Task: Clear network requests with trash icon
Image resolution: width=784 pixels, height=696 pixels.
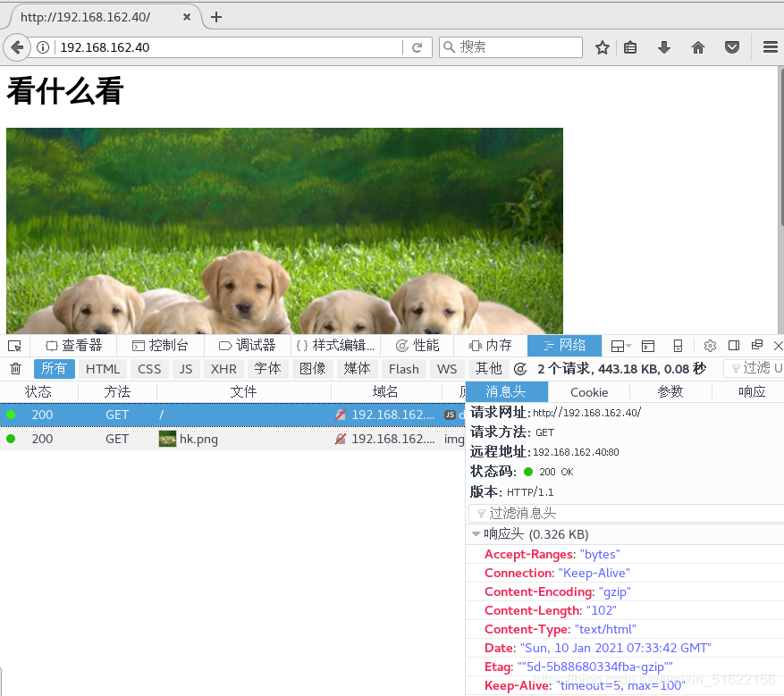Action: pos(15,369)
